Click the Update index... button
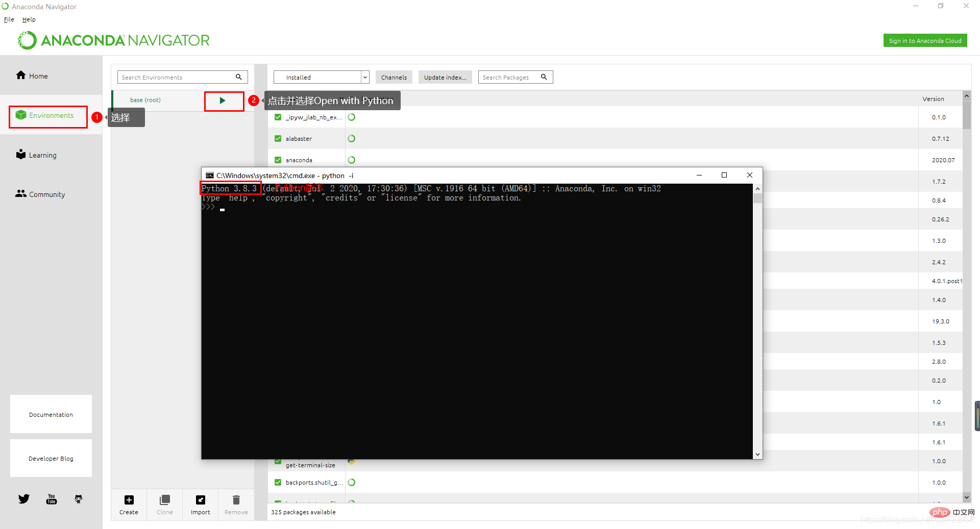 445,78
